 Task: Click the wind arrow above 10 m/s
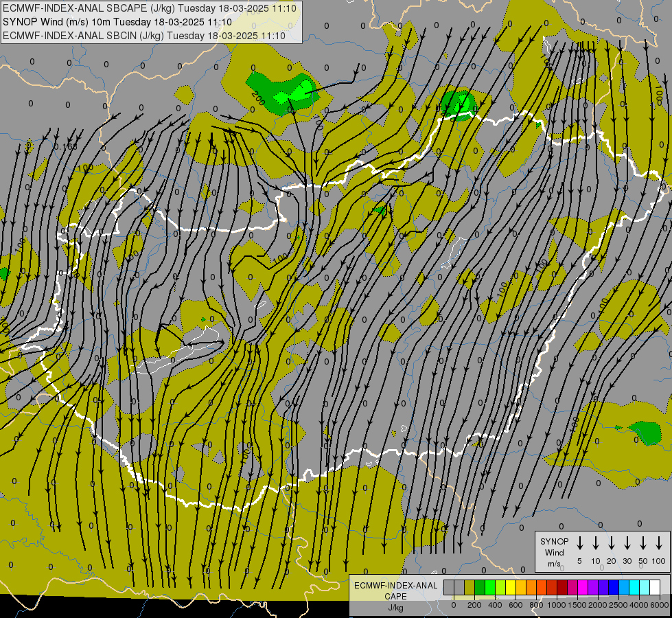pos(595,543)
